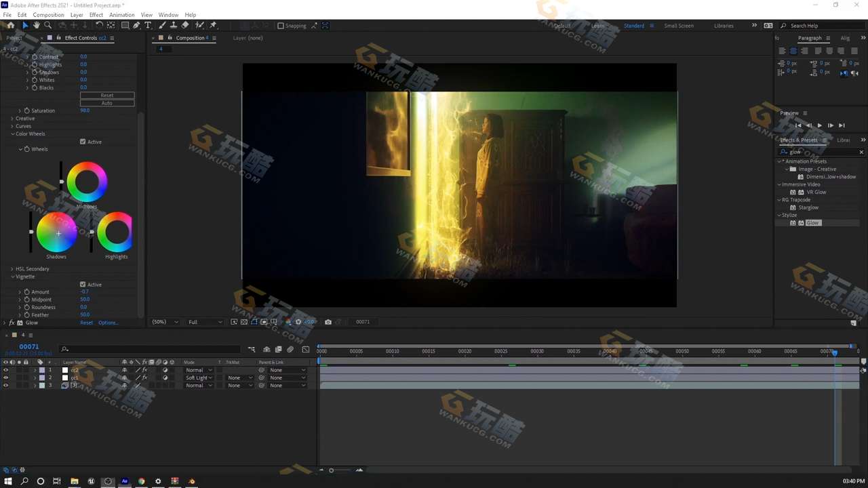Image resolution: width=868 pixels, height=488 pixels.
Task: Open the Paragraph panel menu icon
Action: click(827, 38)
